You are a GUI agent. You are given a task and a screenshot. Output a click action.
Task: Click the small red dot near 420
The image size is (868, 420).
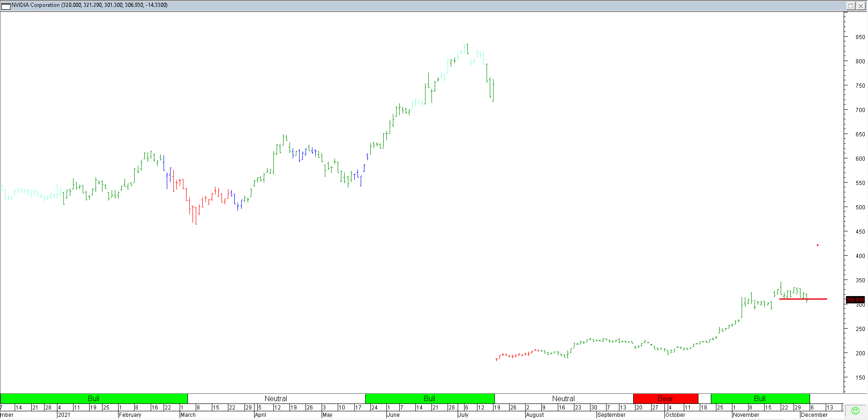point(817,245)
